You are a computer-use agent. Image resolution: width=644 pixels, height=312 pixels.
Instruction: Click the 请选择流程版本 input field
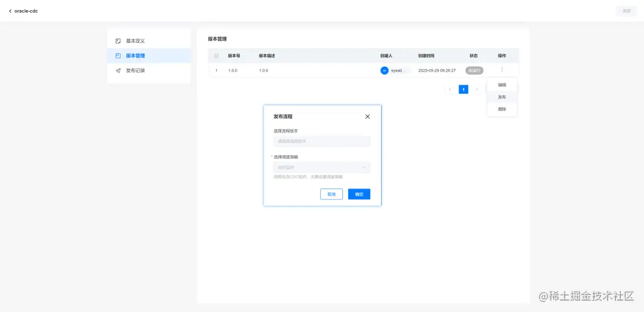pyautogui.click(x=322, y=141)
